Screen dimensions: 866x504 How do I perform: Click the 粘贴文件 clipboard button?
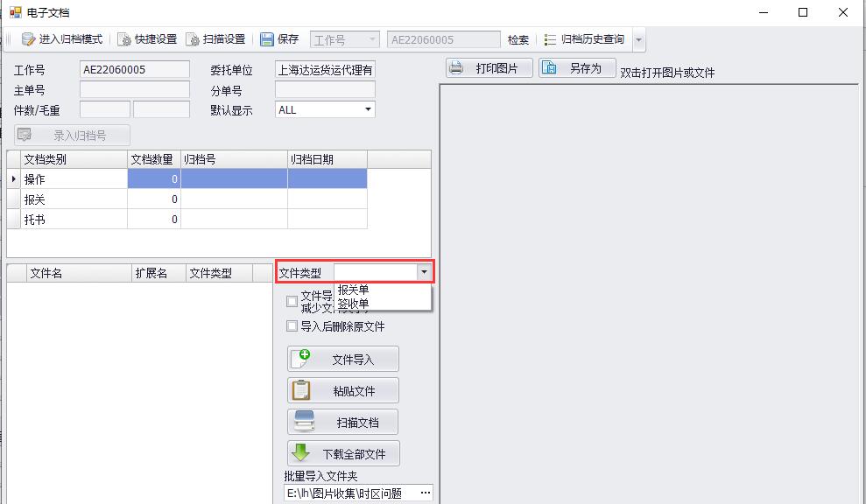343,391
